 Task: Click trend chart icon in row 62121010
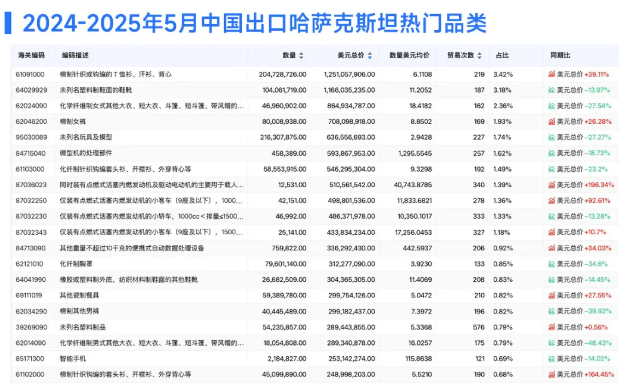tap(551, 264)
